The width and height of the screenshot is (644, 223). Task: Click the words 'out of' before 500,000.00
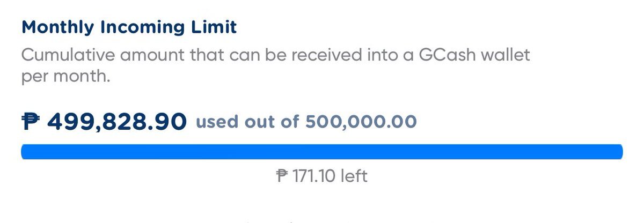click(273, 122)
